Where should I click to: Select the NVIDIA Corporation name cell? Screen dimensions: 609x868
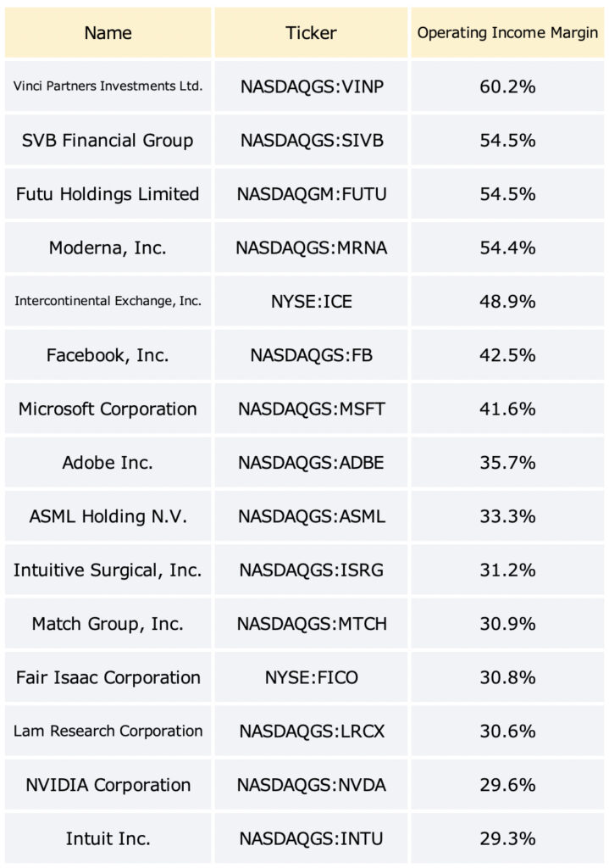(x=108, y=784)
